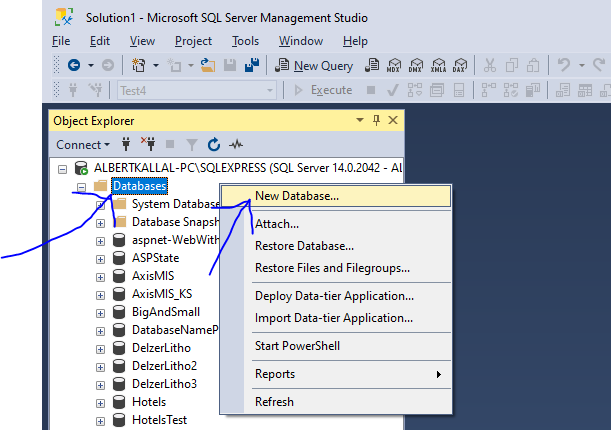
Task: Click the DAX query icon
Action: coord(460,65)
